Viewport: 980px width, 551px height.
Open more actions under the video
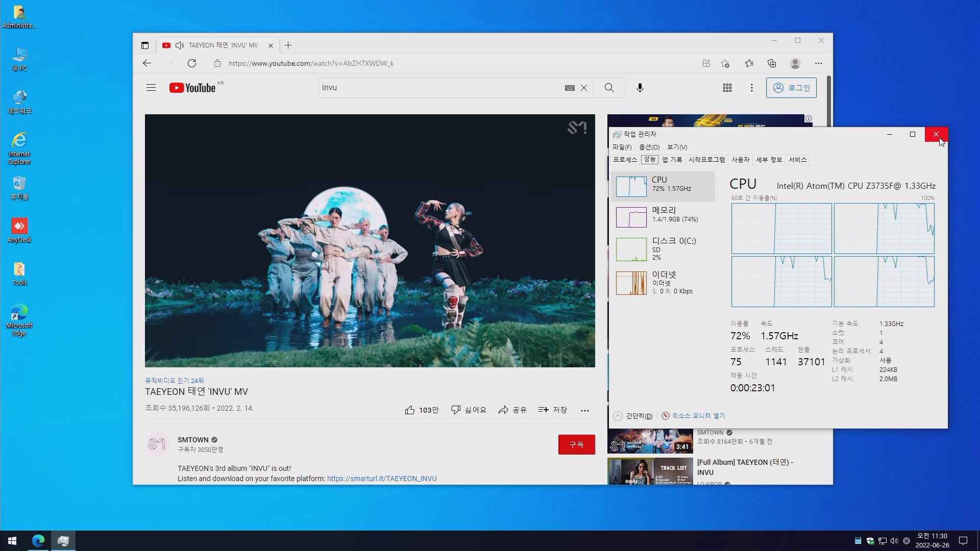[x=585, y=410]
